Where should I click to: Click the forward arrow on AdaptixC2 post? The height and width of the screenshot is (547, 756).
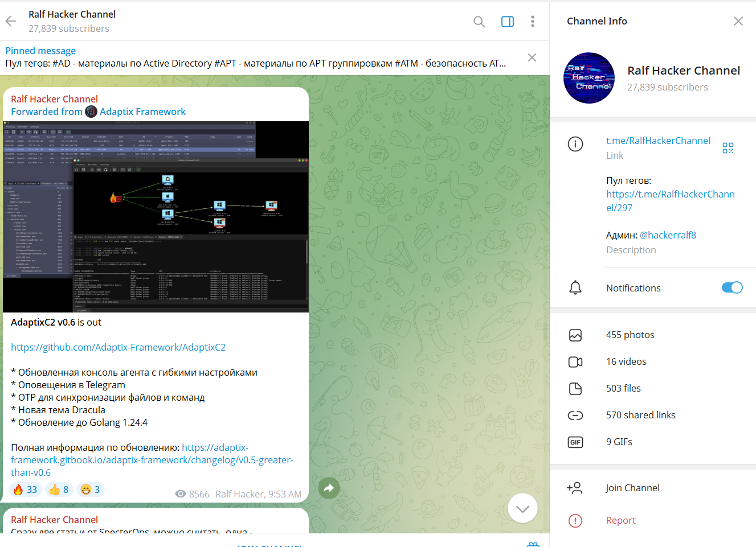pyautogui.click(x=329, y=488)
